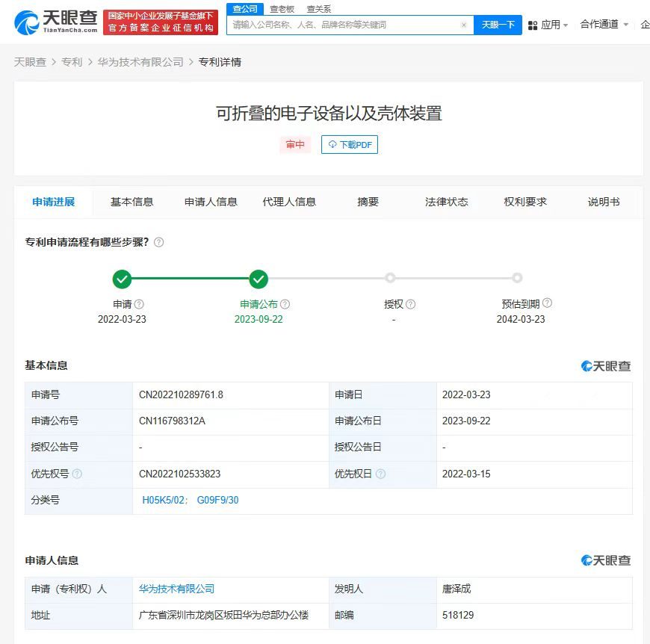Click the H05K5/02 classification link
Viewport: 650px width, 644px height.
[162, 500]
